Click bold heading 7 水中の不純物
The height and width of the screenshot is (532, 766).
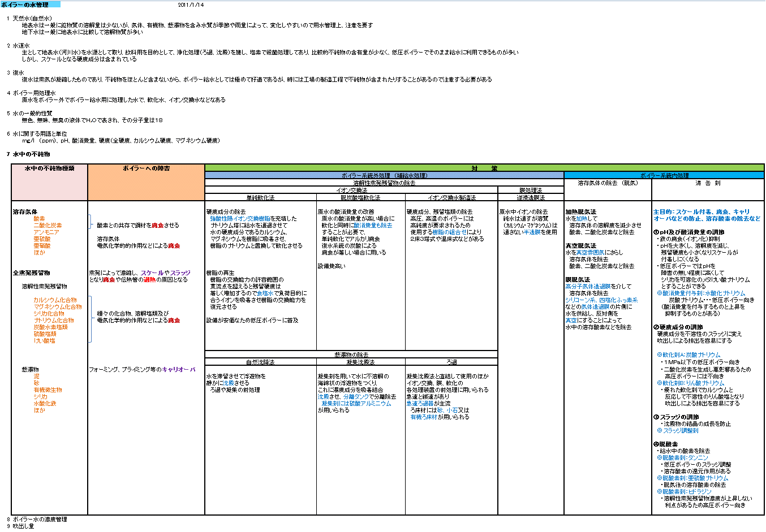pos(28,154)
